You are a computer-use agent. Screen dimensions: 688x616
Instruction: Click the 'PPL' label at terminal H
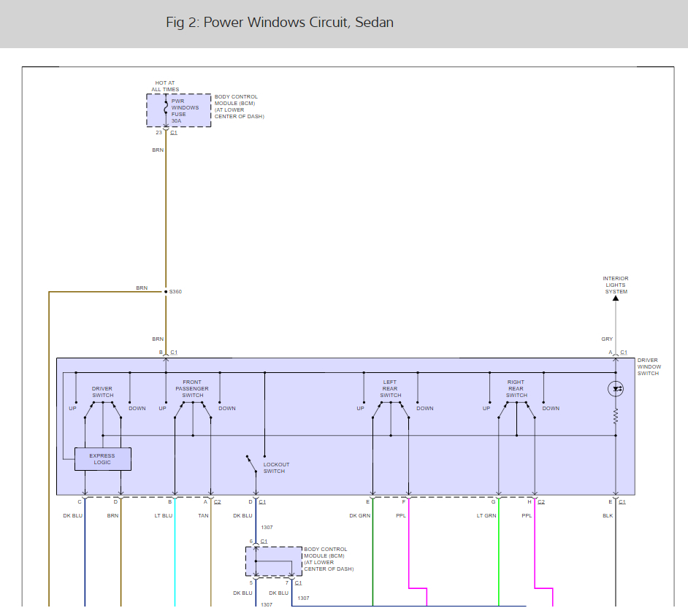click(527, 515)
